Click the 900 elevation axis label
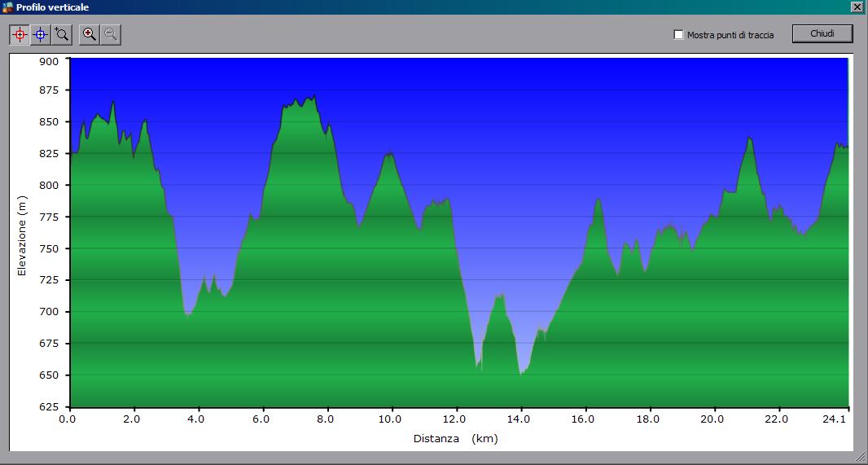The height and width of the screenshot is (465, 868). tap(48, 61)
